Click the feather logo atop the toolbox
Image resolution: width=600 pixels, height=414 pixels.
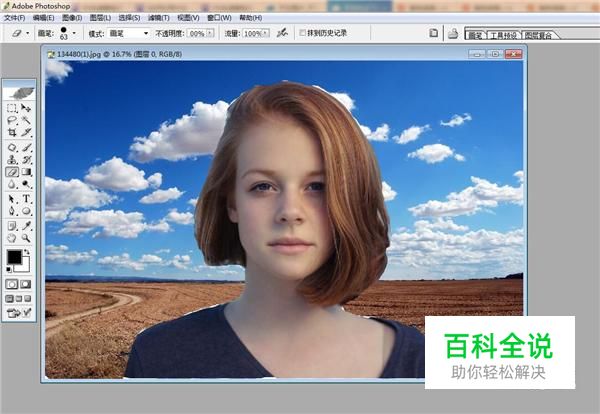tap(19, 92)
